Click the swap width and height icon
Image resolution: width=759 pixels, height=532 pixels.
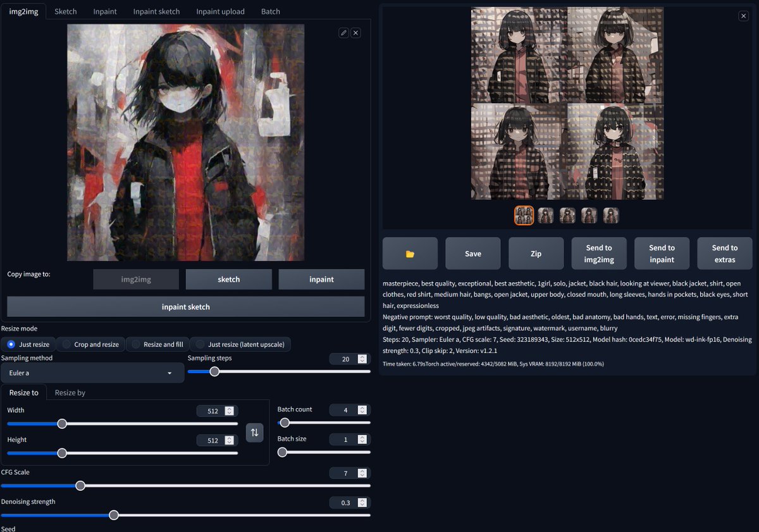click(254, 432)
